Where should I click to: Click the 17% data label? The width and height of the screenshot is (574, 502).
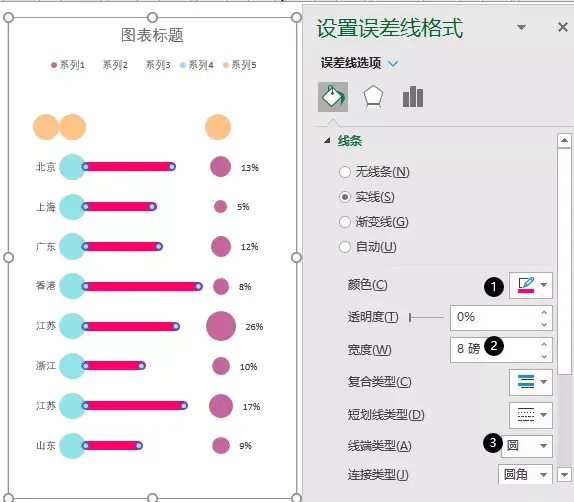click(x=251, y=406)
